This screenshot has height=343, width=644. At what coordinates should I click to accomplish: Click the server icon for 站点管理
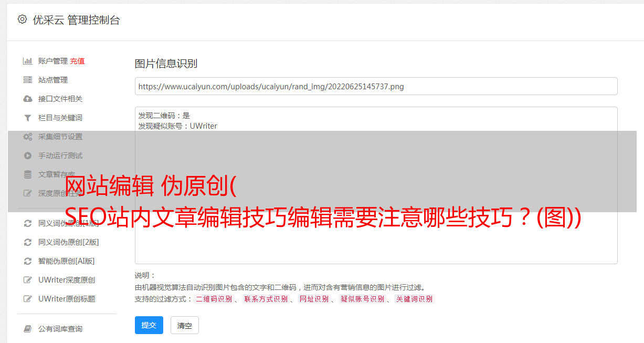[28, 80]
